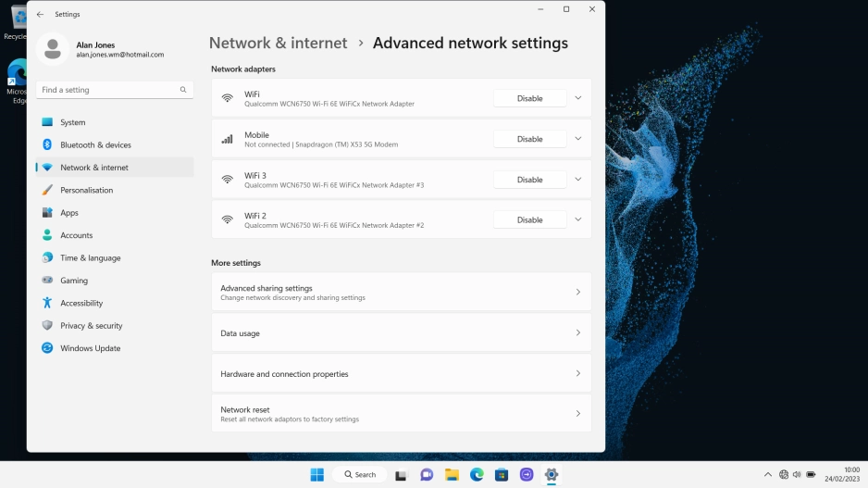Viewport: 868px width, 488px height.
Task: Disable the WiFi adapter
Action: (x=529, y=98)
